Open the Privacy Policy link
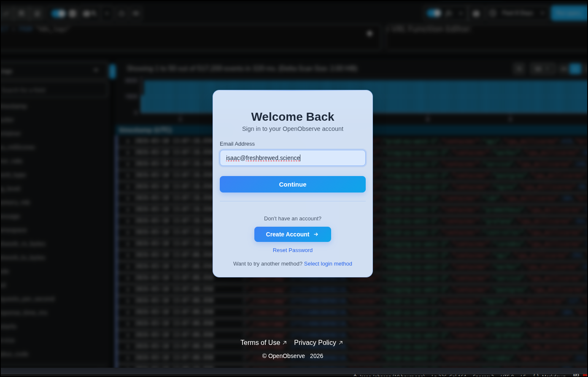The width and height of the screenshot is (588, 377). coord(318,343)
